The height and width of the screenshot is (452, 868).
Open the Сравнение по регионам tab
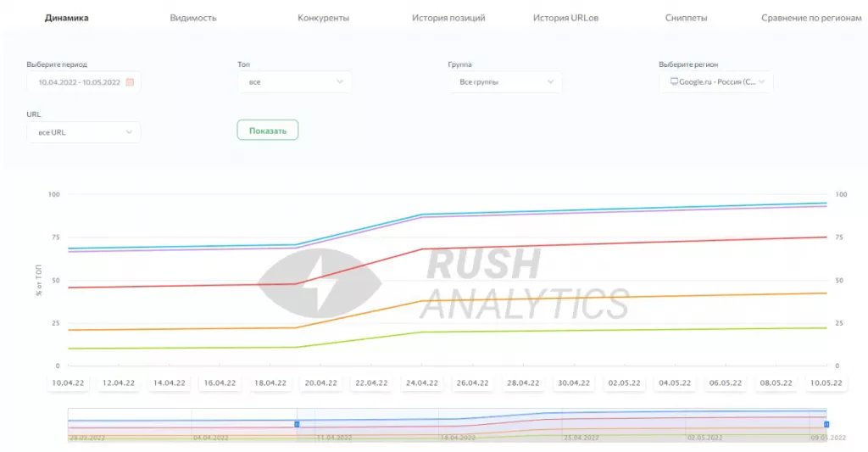[811, 18]
